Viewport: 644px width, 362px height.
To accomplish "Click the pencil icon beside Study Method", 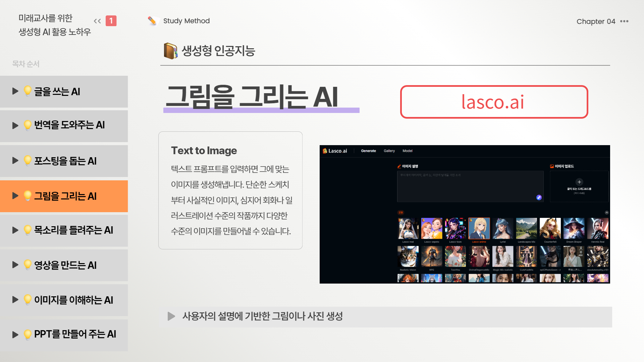I will (152, 21).
